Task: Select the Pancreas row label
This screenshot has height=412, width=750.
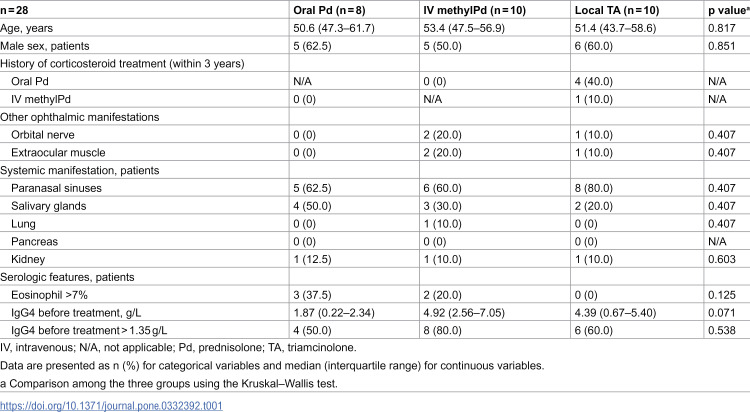Action: [x=34, y=242]
